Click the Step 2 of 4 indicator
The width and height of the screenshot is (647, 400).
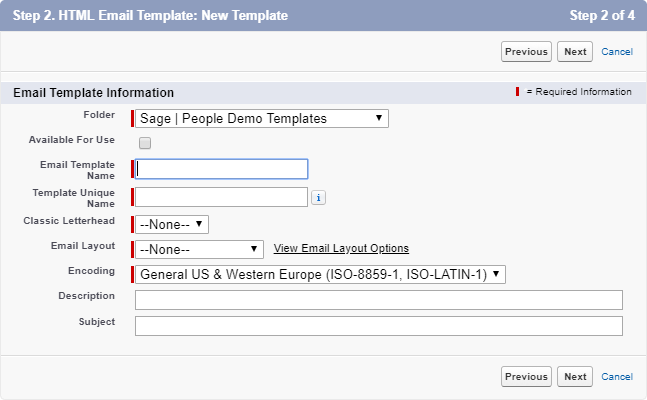[602, 16]
